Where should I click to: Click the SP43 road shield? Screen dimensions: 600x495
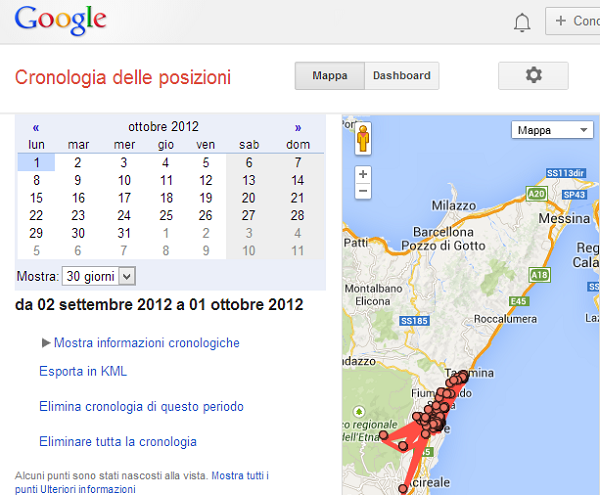[574, 195]
